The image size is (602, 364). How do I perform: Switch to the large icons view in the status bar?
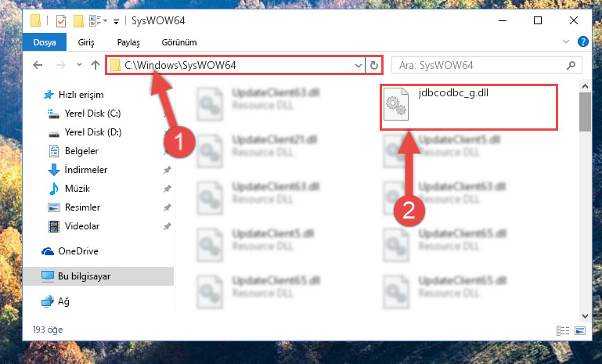tap(580, 330)
